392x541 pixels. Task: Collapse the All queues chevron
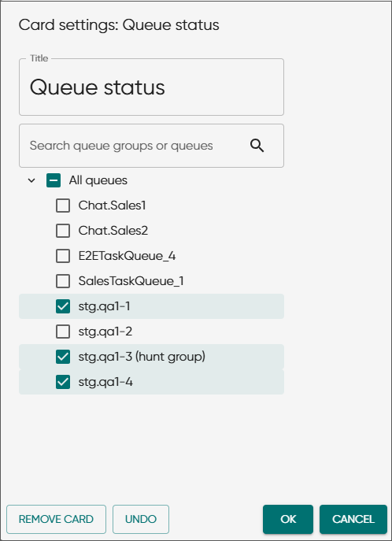coord(31,180)
